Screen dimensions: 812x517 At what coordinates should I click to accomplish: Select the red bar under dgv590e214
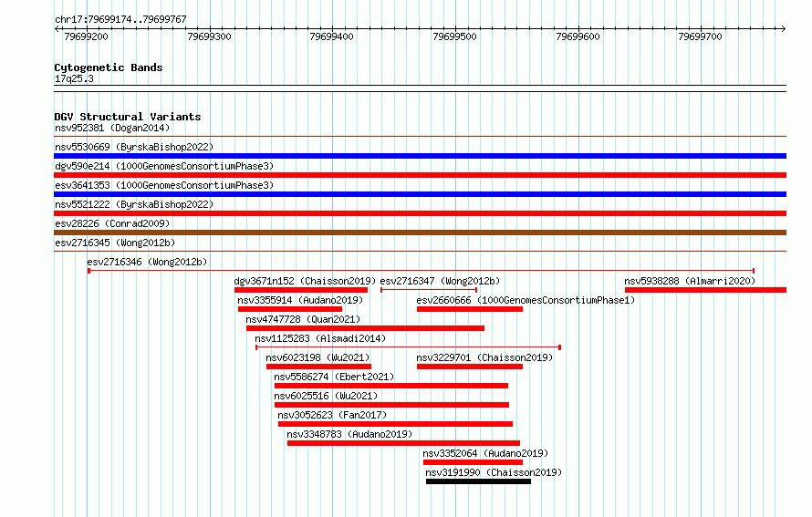click(x=420, y=175)
